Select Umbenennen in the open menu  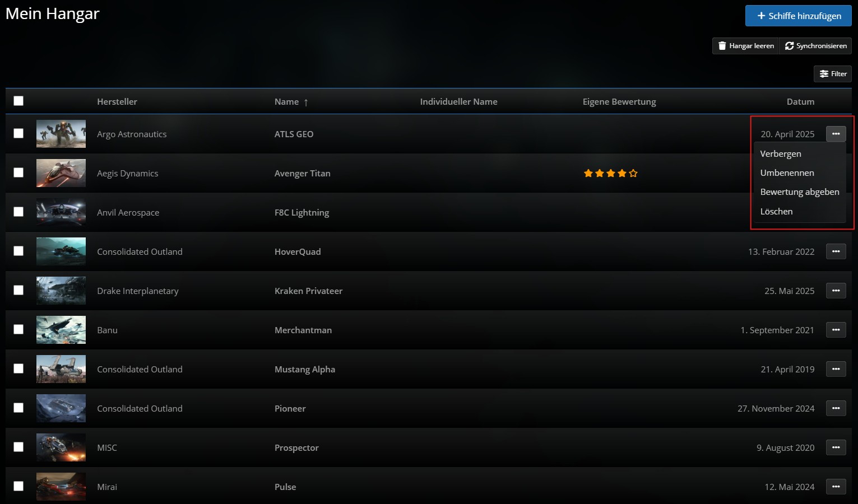point(787,173)
